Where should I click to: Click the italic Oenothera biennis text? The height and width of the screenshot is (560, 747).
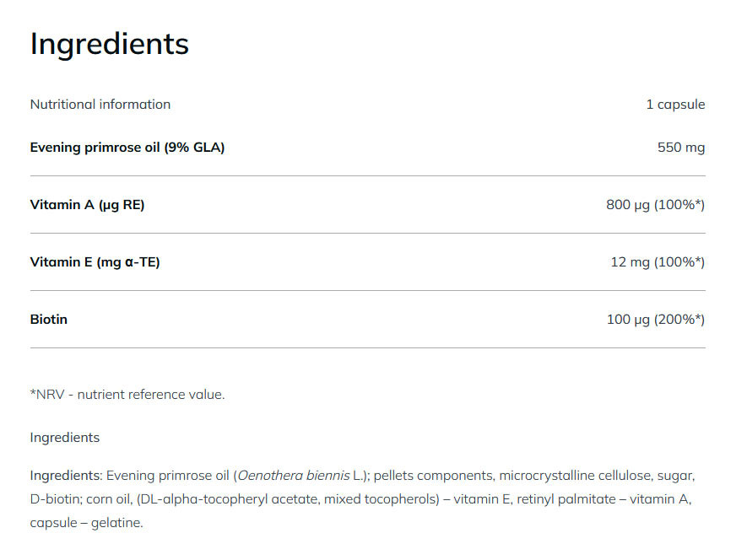click(292, 476)
